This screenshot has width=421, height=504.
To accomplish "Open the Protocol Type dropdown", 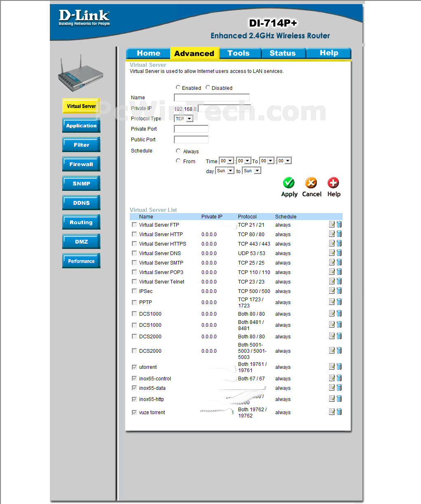I will (184, 119).
